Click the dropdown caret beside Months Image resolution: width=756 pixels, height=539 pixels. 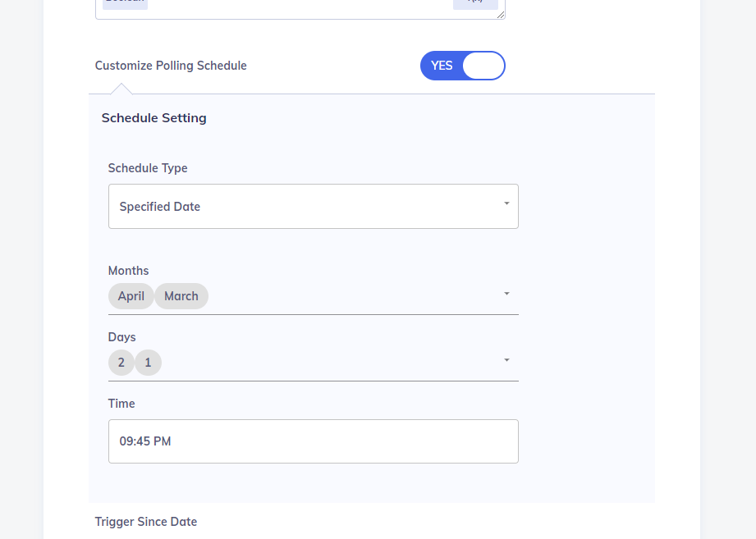(x=507, y=293)
